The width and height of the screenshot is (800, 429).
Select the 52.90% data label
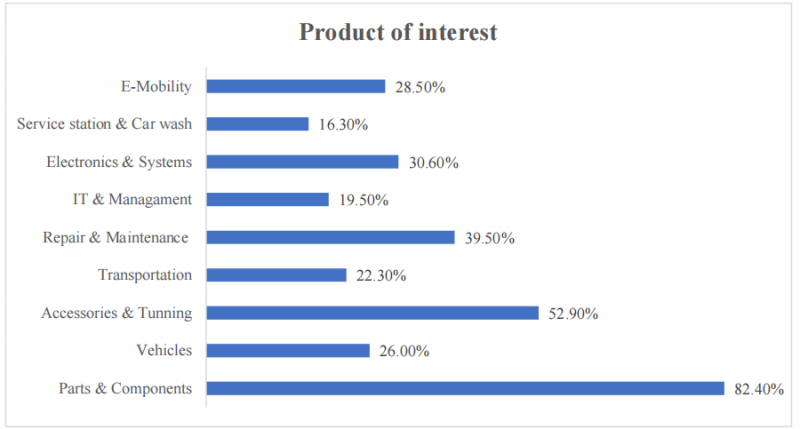tap(573, 314)
